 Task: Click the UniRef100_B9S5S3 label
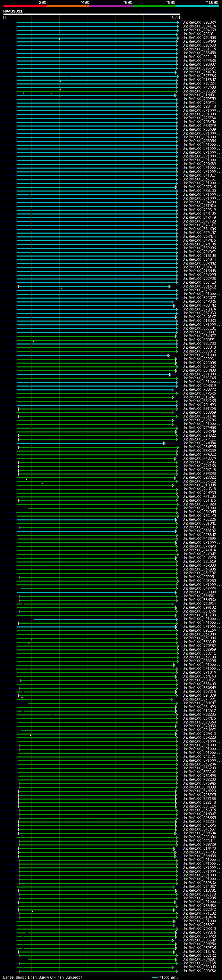coord(199,45)
